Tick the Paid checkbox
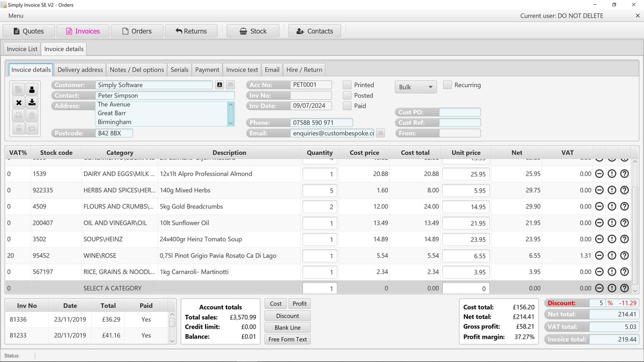Screen dimensions: 644x362 tap(347, 106)
